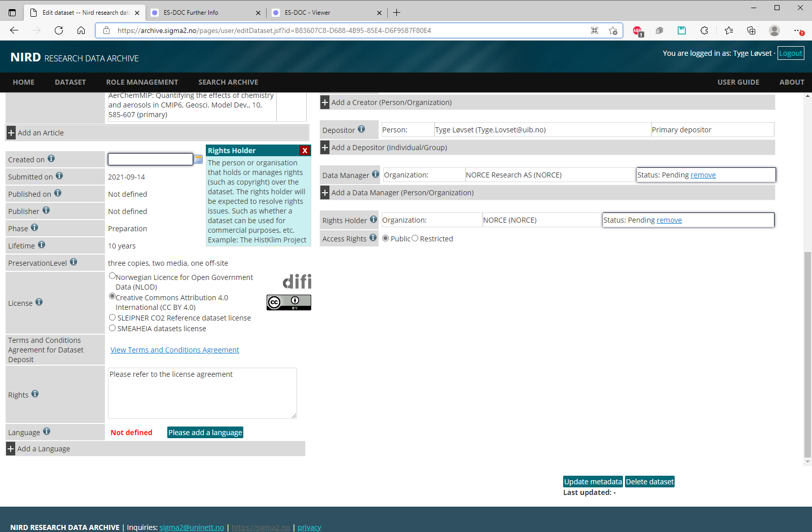Click the Creative Commons BY license badge

[288, 303]
